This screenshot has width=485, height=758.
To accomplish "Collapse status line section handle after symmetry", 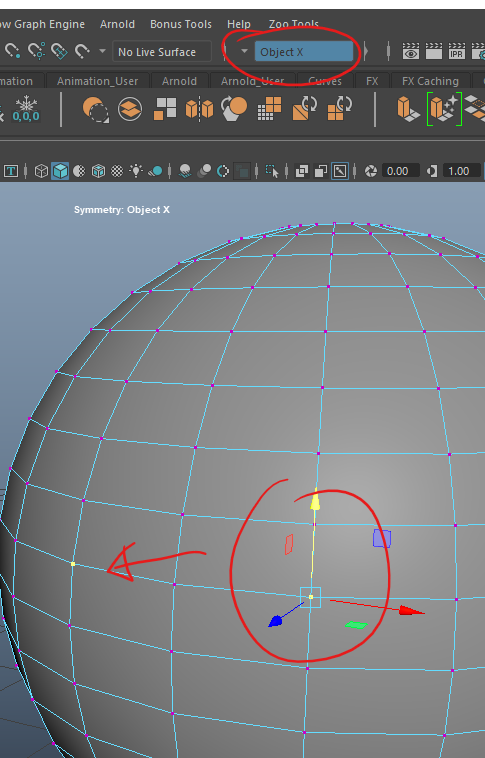I will coord(366,51).
